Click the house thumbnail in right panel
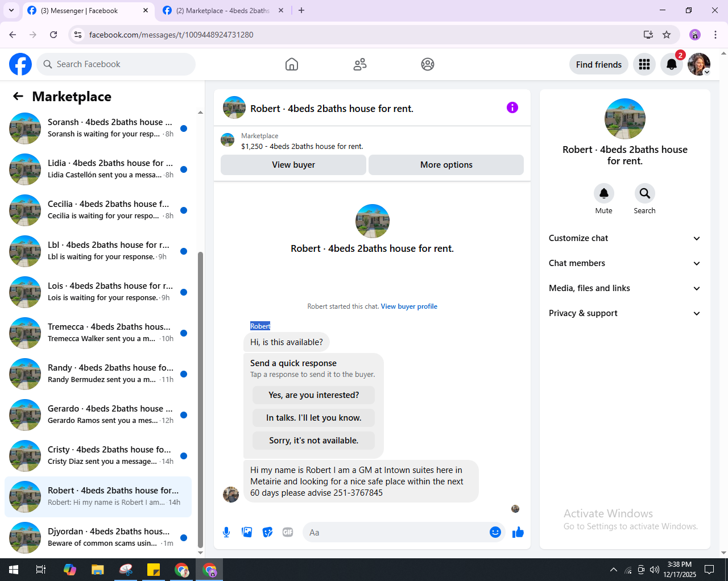This screenshot has width=728, height=581. tap(624, 119)
